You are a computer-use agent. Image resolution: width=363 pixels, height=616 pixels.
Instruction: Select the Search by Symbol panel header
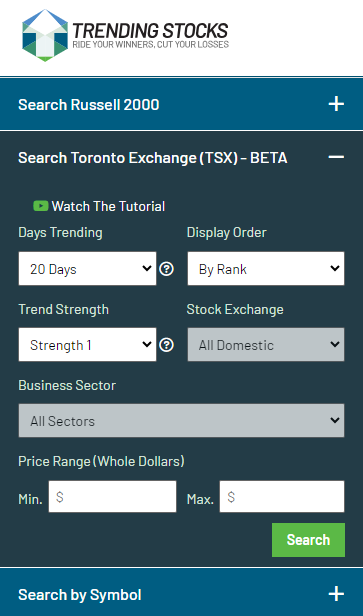[x=182, y=594]
